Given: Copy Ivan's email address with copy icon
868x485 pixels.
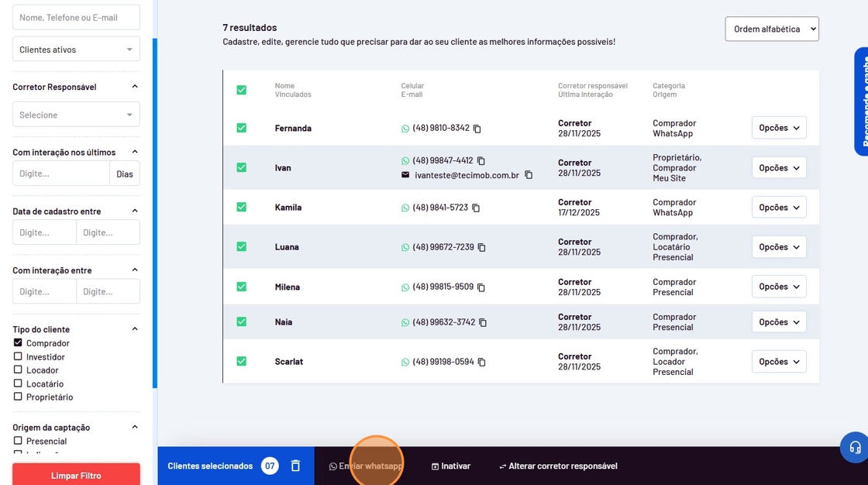Looking at the screenshot, I should [x=529, y=175].
